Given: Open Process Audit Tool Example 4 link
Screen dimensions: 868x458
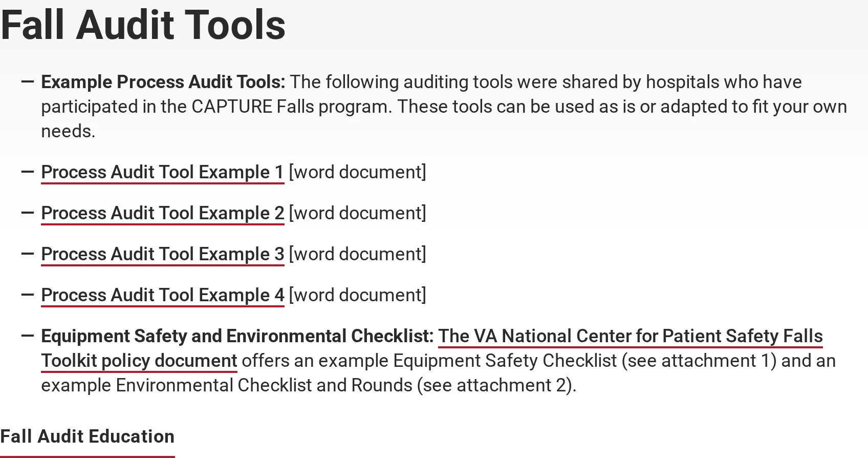Looking at the screenshot, I should pos(162,295).
